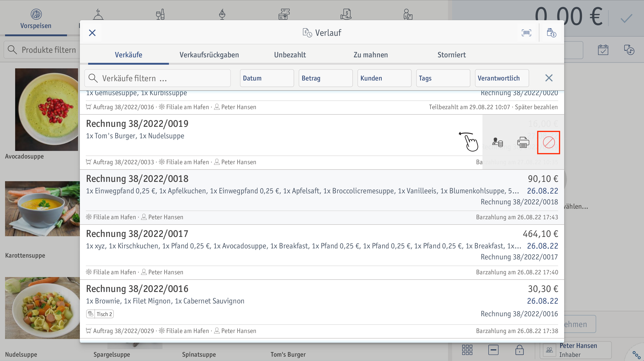
Task: Open the Kunden filter
Action: 384,78
